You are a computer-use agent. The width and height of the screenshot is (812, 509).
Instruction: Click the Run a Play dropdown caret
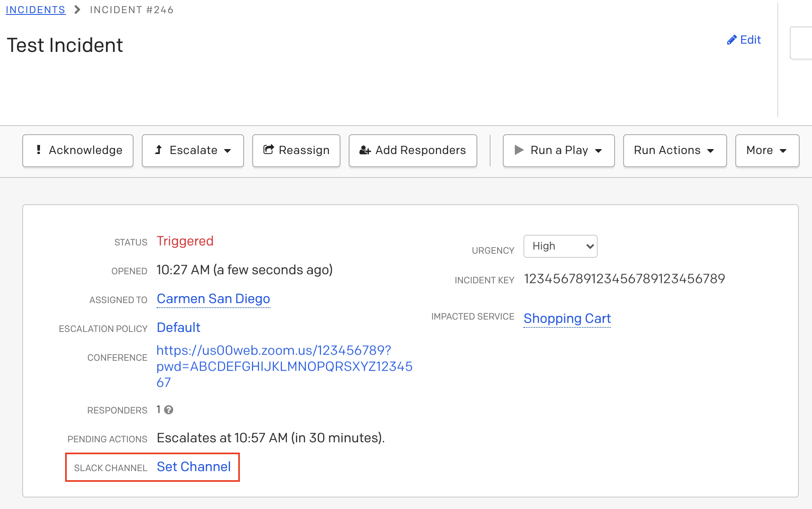pyautogui.click(x=598, y=151)
